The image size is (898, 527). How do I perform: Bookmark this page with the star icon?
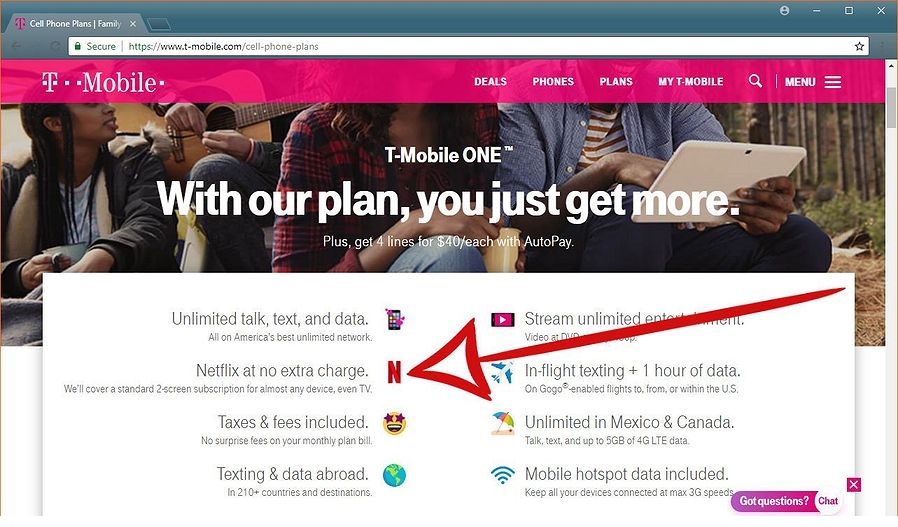(859, 46)
